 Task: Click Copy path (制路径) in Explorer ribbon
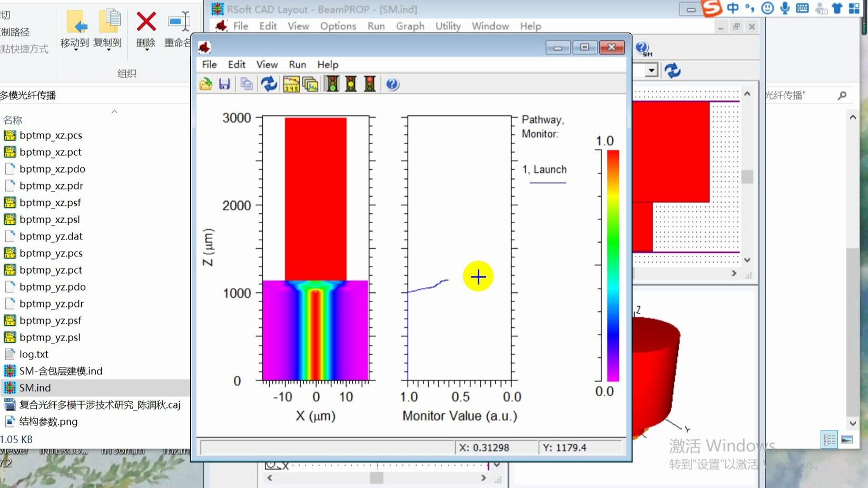click(15, 32)
